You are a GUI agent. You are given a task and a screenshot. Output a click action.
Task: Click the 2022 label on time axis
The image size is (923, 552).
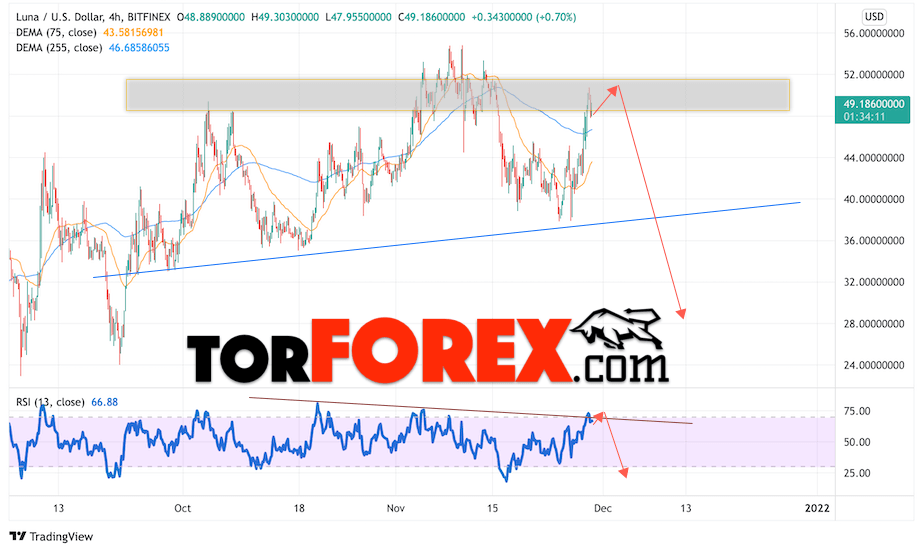pos(817,508)
